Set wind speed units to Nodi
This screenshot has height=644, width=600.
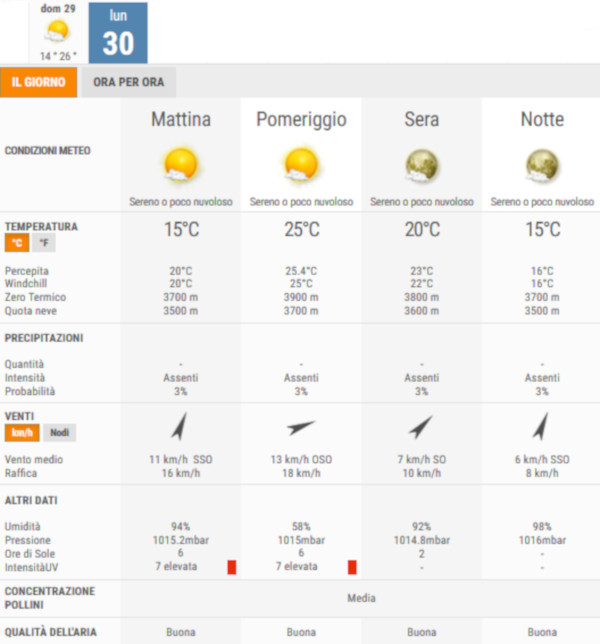60,432
